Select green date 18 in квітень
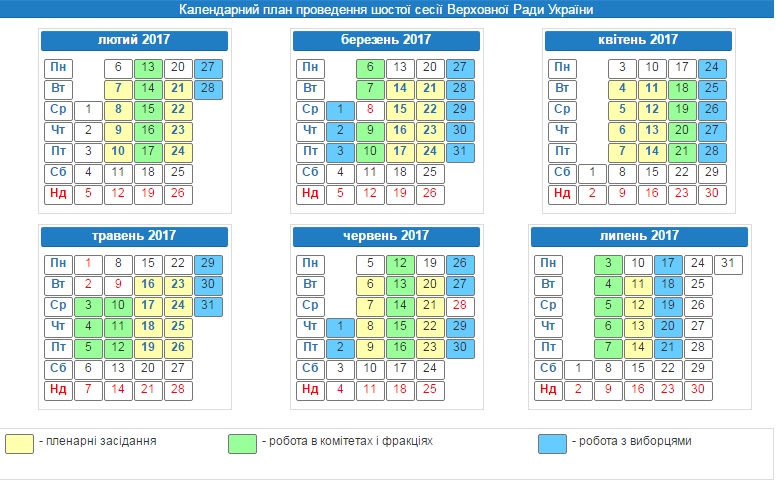 [682, 90]
